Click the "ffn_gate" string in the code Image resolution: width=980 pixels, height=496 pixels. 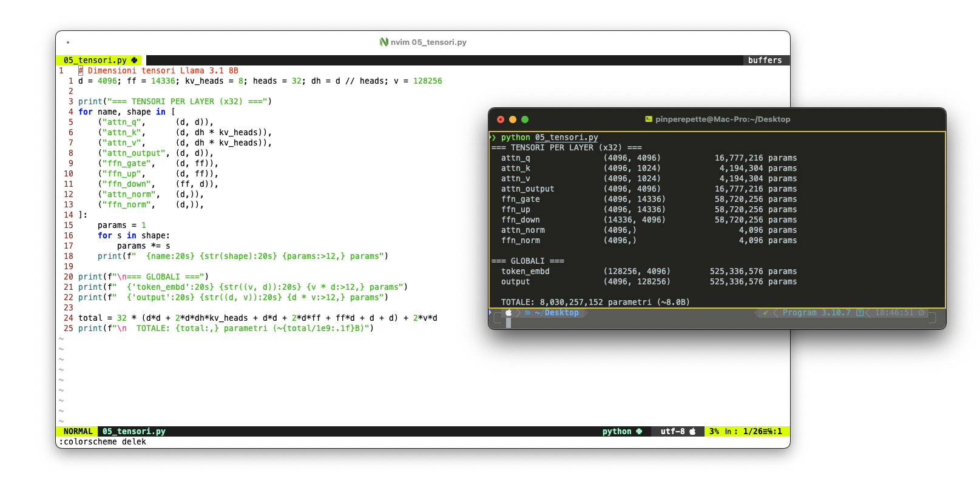point(126,163)
